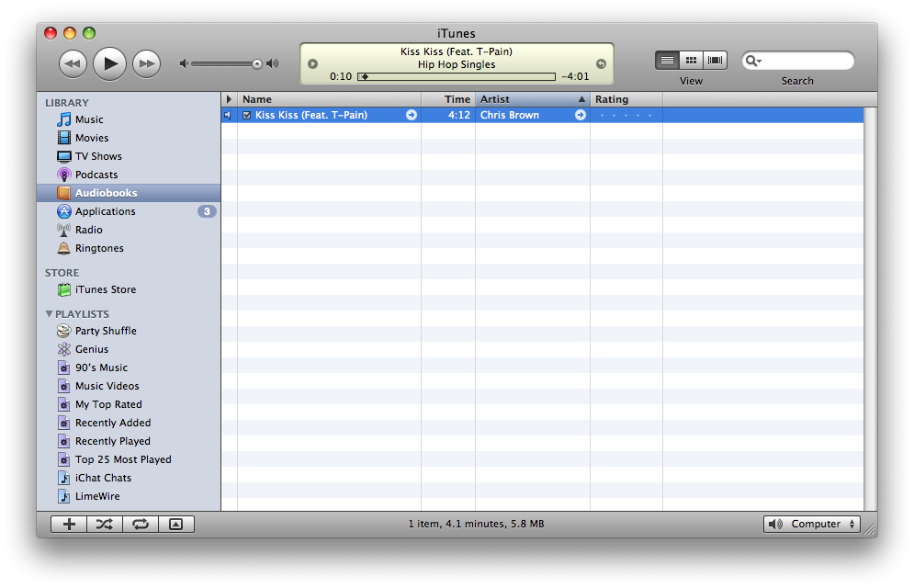Sort by the Name column

330,99
